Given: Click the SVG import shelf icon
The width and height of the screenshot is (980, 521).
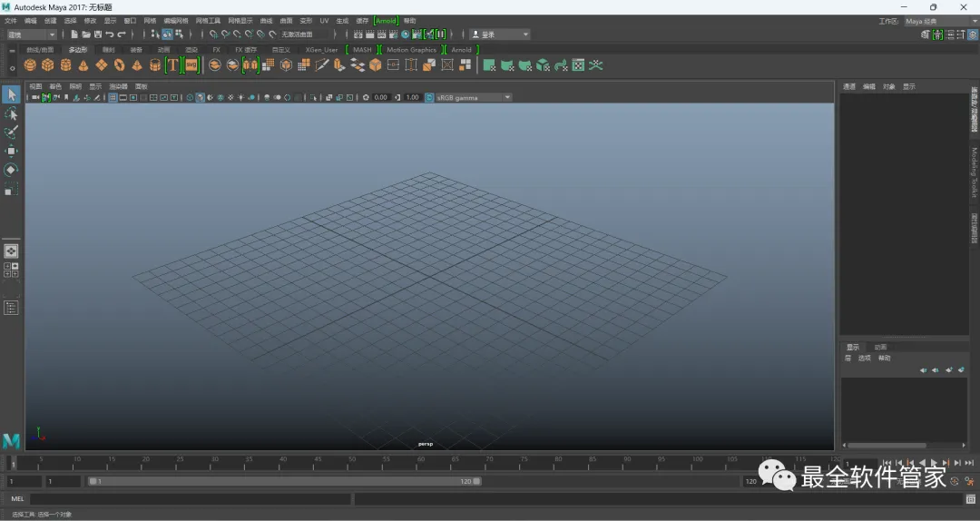Looking at the screenshot, I should (191, 65).
